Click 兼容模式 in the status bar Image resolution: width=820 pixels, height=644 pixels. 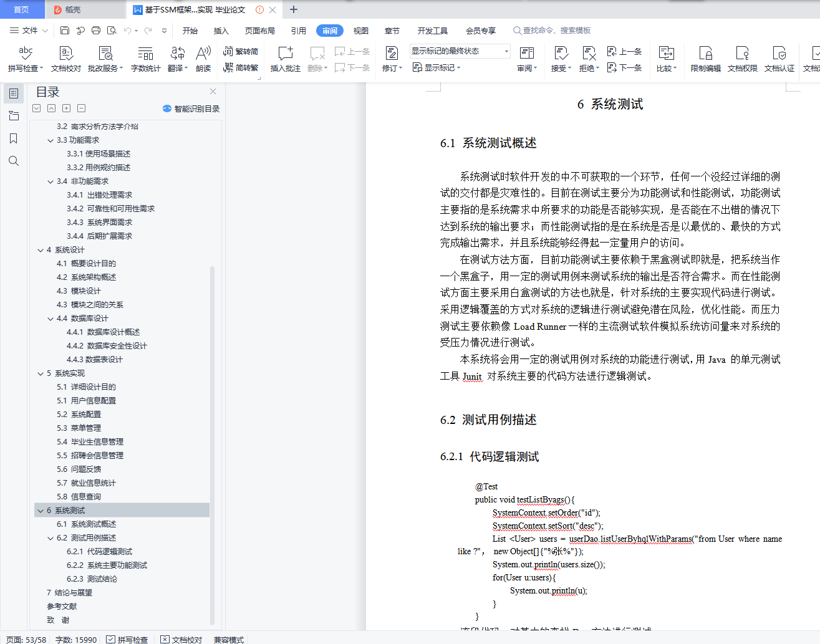pos(229,640)
